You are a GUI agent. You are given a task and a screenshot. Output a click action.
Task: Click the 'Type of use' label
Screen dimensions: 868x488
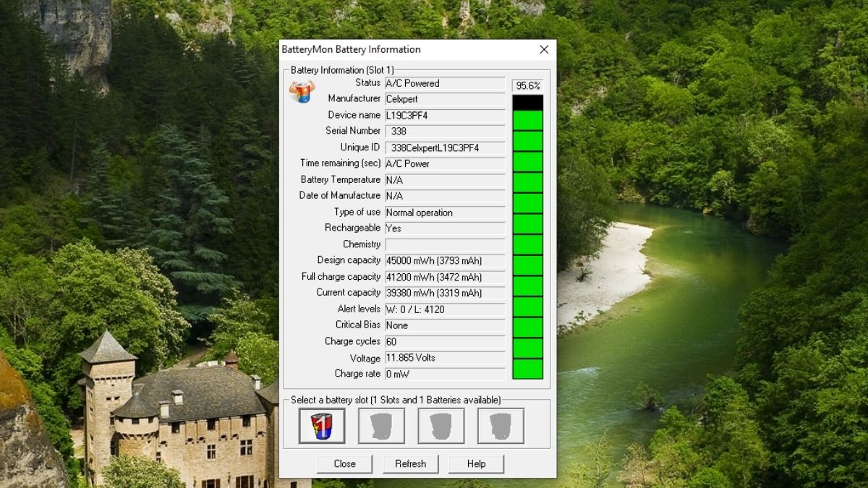tap(357, 212)
